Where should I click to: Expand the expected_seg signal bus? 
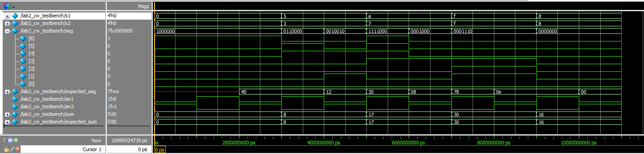click(7, 92)
